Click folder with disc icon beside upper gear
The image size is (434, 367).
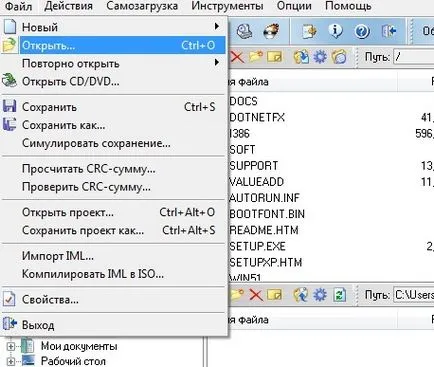click(x=339, y=57)
